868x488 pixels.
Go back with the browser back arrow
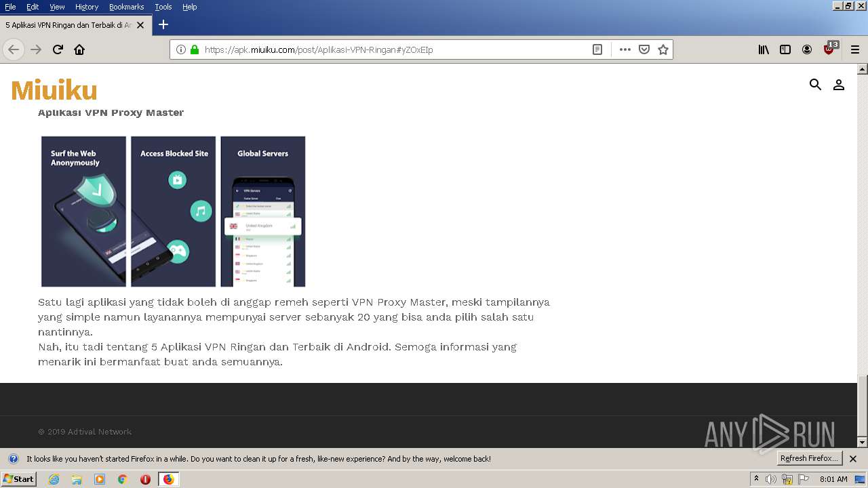pos(14,49)
